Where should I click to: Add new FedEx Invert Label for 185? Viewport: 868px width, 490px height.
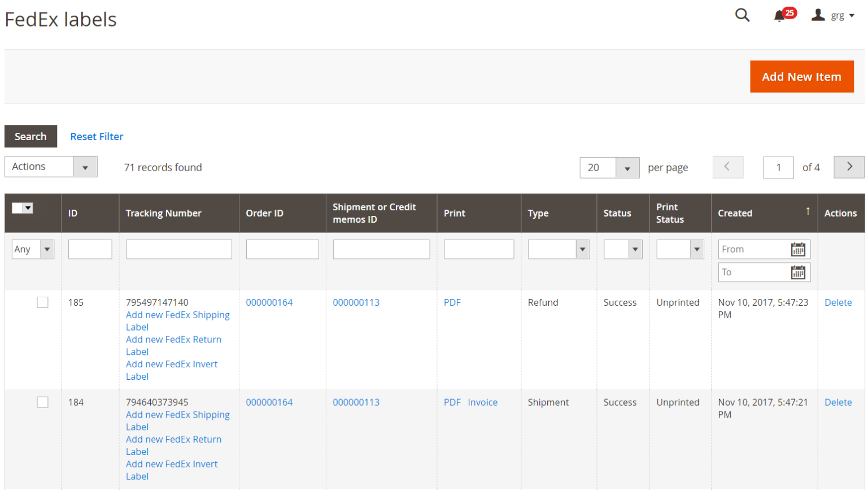[x=172, y=370]
